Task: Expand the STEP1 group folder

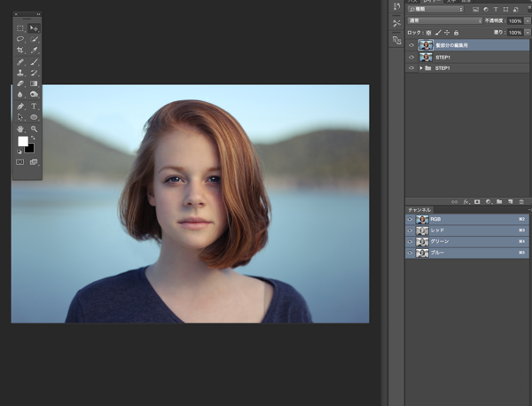Action: (421, 68)
